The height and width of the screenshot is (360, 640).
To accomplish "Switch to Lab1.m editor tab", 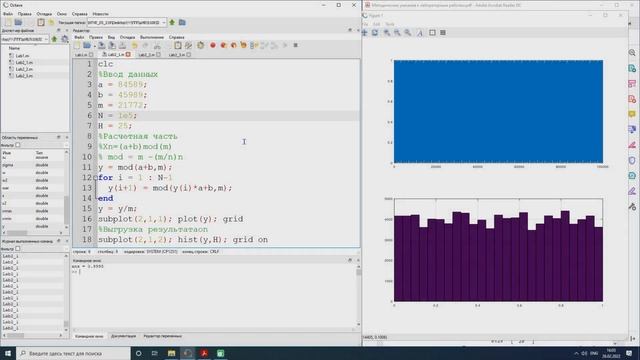I will (x=84, y=55).
